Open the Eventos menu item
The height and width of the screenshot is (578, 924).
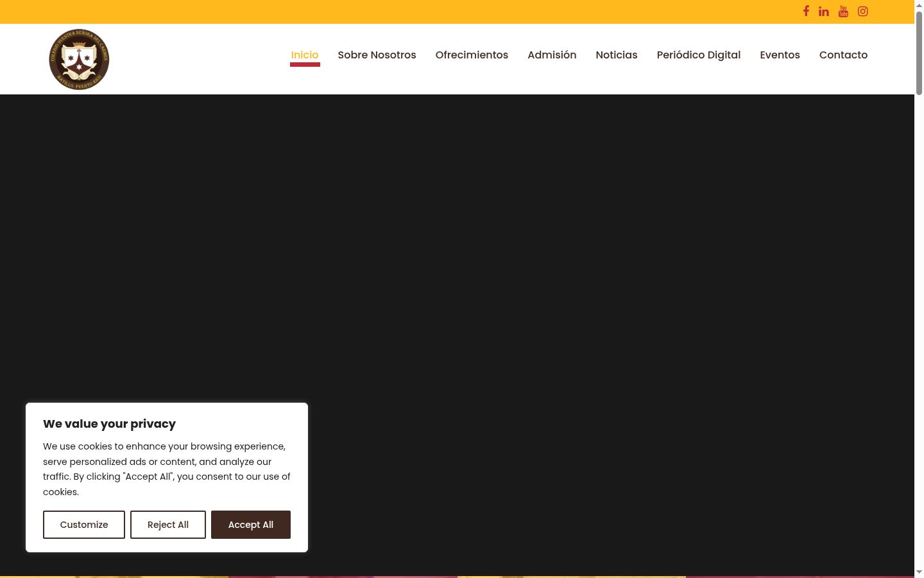[x=780, y=55]
